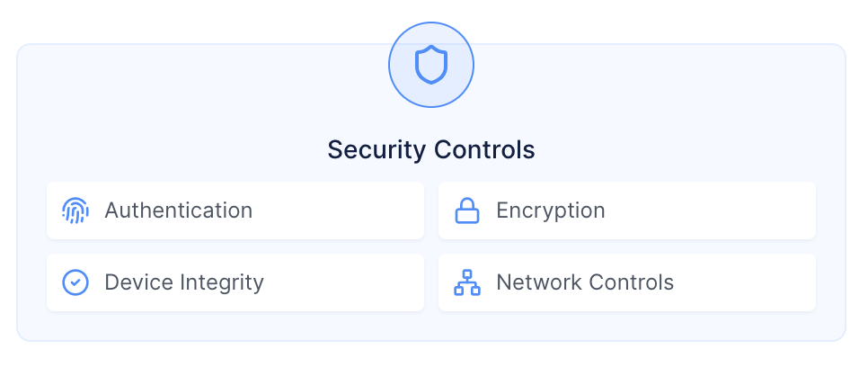The image size is (868, 367).
Task: Click empty space inside the Device Integrity card
Action: (x=350, y=282)
